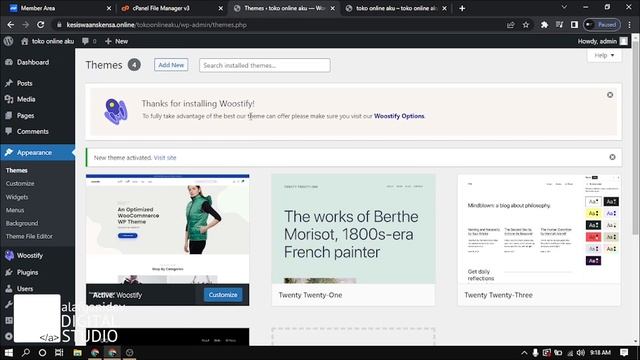This screenshot has width=640, height=360.
Task: Open the Chrome extensions puzzle icon
Action: click(x=544, y=25)
